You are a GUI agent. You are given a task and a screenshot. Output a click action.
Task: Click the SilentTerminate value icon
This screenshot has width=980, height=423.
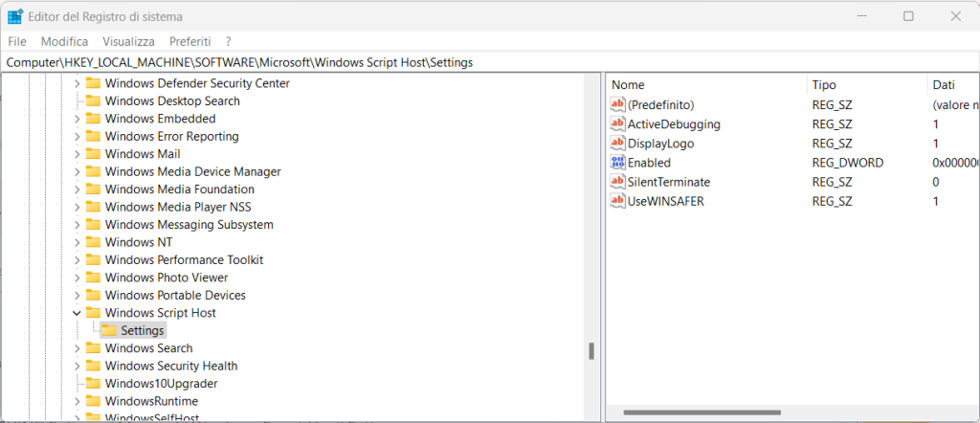coord(617,182)
